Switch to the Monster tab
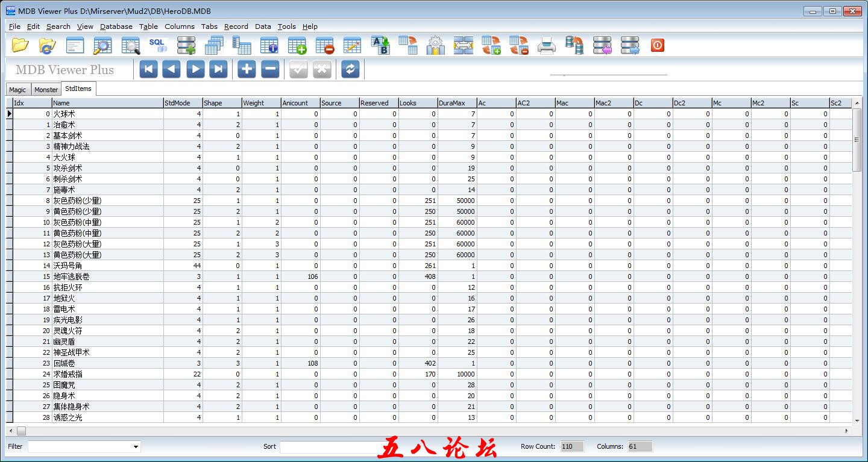Screen dimensions: 868x462 46,90
